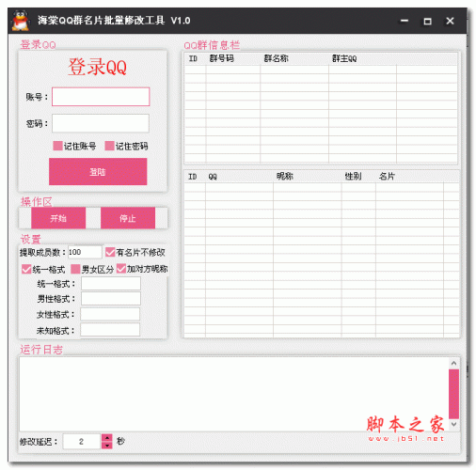Image resolution: width=476 pixels, height=470 pixels.
Task: Click the log scrollbar down arrow
Action: 453,424
